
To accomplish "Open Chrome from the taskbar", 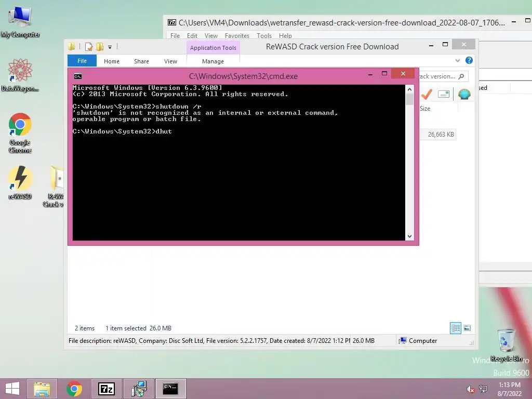I will tap(74, 389).
